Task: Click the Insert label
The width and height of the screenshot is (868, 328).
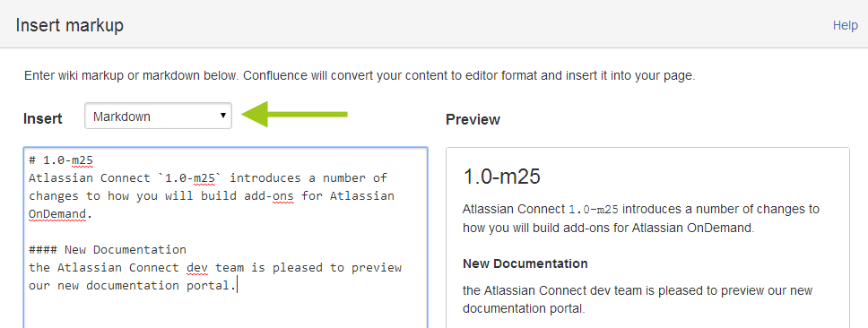Action: 43,119
